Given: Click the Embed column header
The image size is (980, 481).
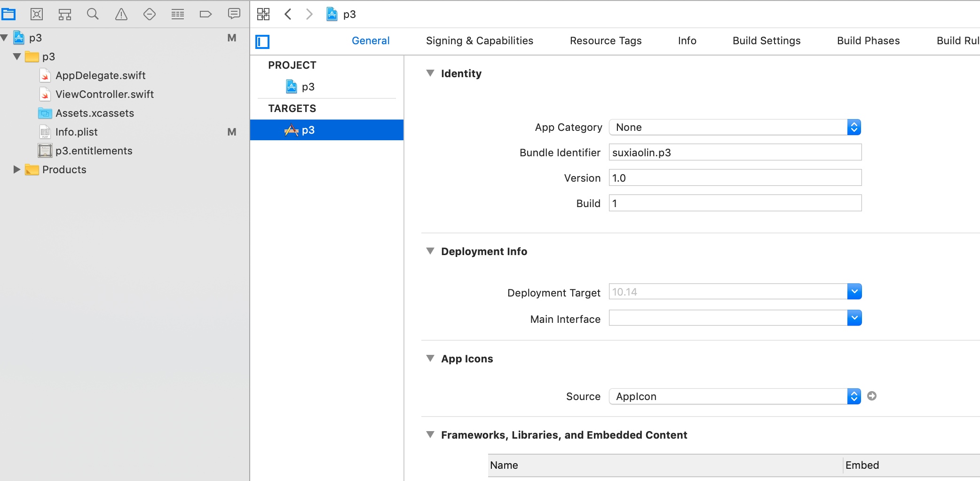Looking at the screenshot, I should (911, 465).
